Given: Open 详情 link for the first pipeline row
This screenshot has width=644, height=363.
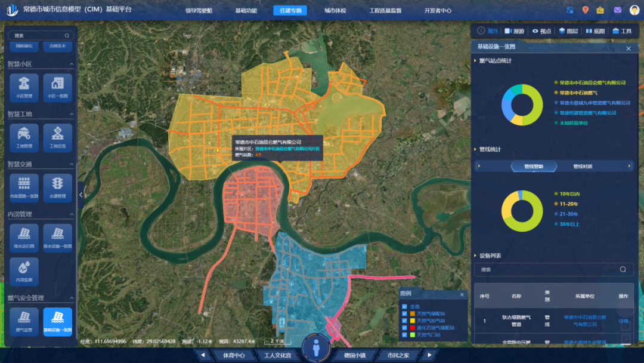Looking at the screenshot, I should 623,321.
